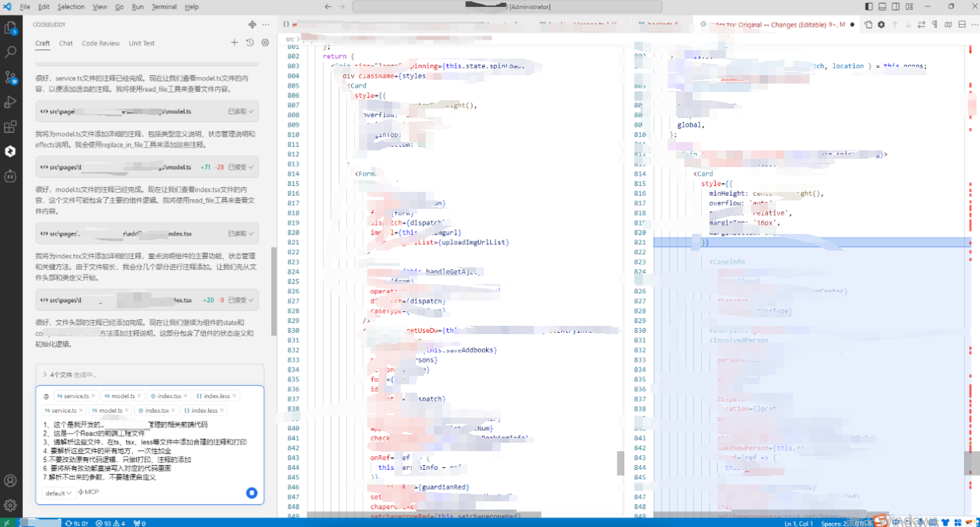The width and height of the screenshot is (980, 527).
Task: Open the Run and Debug view
Action: pyautogui.click(x=10, y=102)
